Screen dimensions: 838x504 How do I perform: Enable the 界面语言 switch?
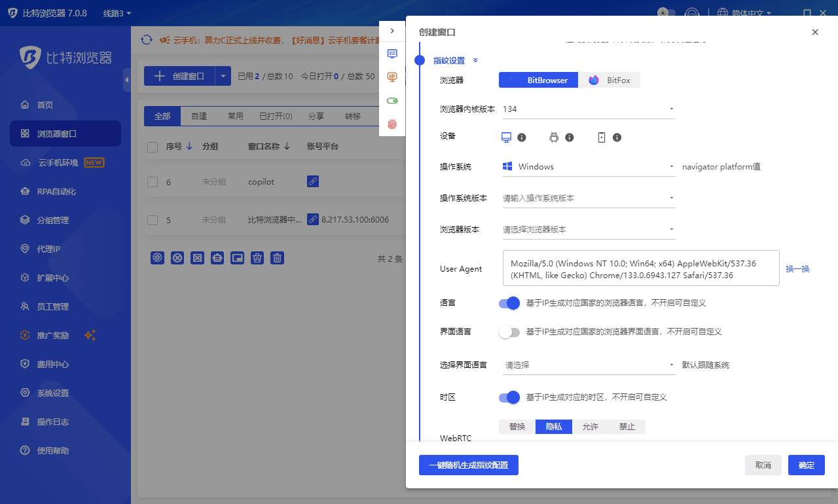point(509,332)
